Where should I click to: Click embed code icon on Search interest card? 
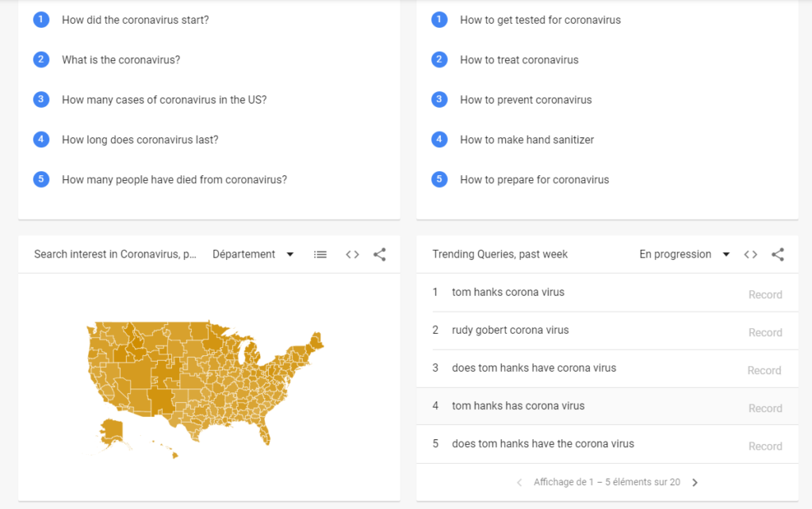click(x=353, y=254)
